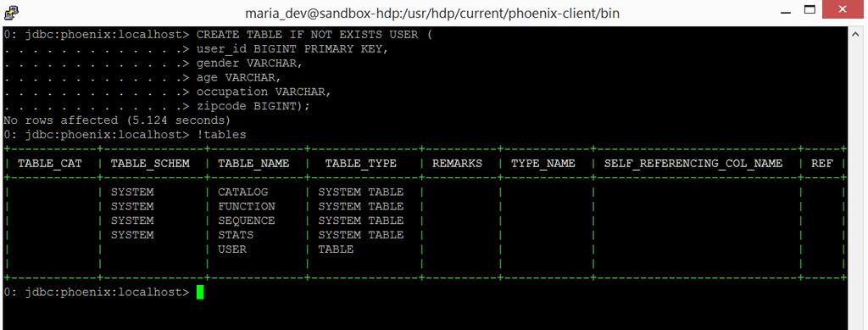Click the zipcode BIGINT line
868x330 pixels.
click(x=253, y=106)
